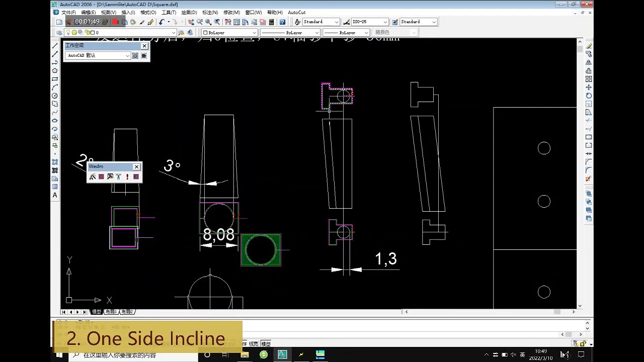Screen dimensions: 644x362
Task: Click workspace settings gear icon
Action: point(135,56)
